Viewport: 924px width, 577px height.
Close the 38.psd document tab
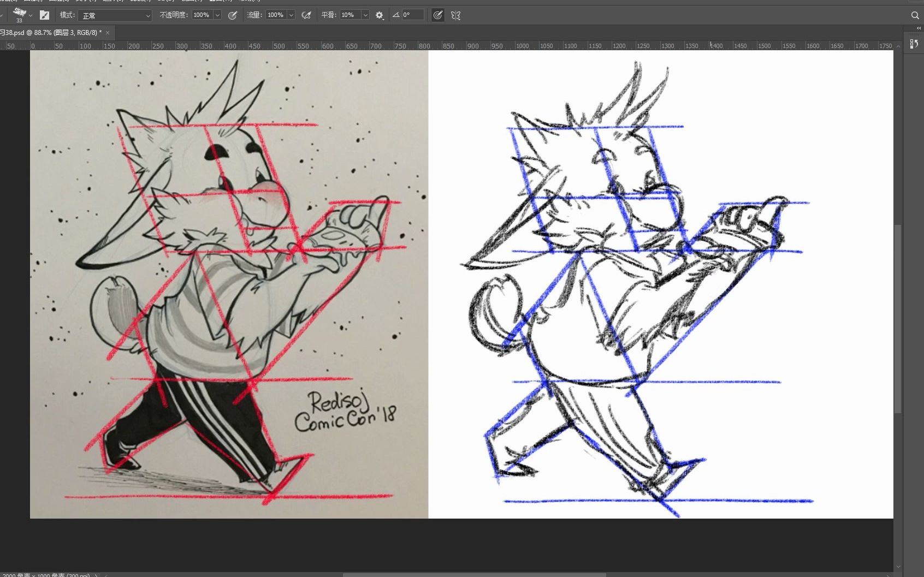108,33
